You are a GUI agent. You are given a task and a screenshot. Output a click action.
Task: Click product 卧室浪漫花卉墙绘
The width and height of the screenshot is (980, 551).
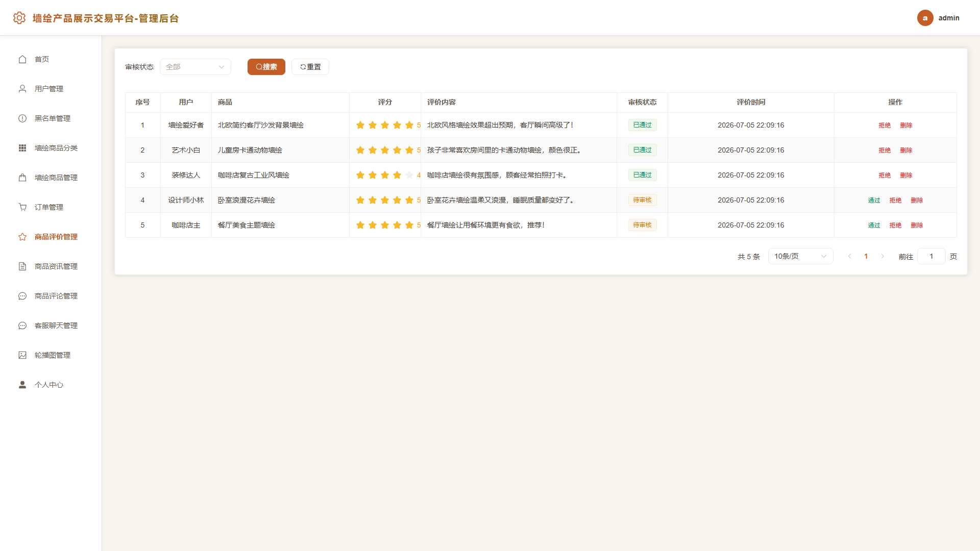[247, 200]
